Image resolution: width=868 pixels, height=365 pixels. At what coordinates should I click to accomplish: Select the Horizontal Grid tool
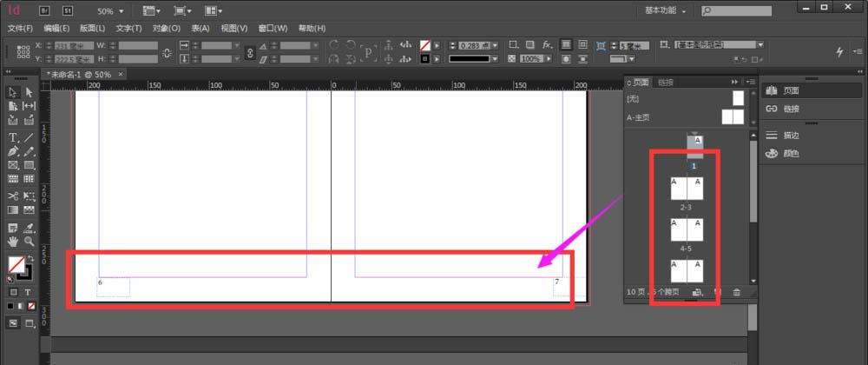[x=13, y=179]
